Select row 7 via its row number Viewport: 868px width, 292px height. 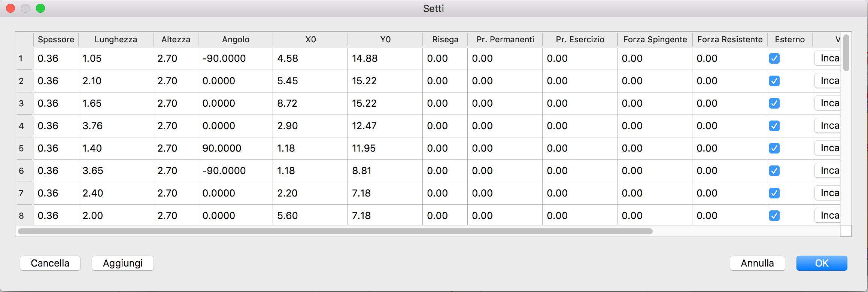(x=22, y=193)
